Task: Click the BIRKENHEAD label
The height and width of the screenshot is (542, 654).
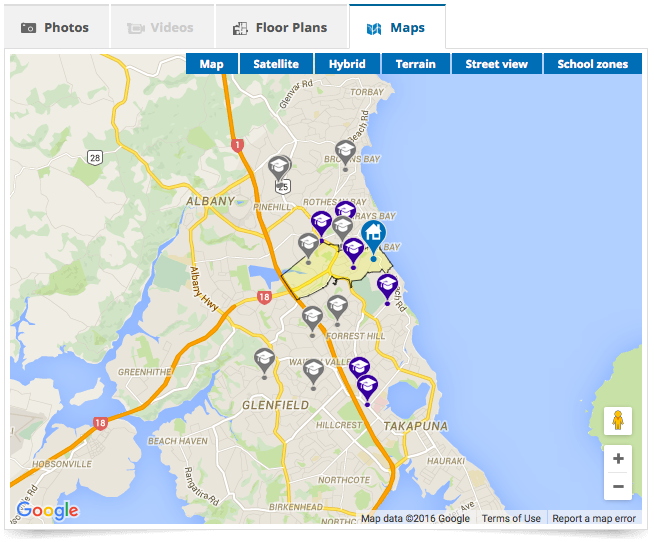Action: (x=296, y=507)
